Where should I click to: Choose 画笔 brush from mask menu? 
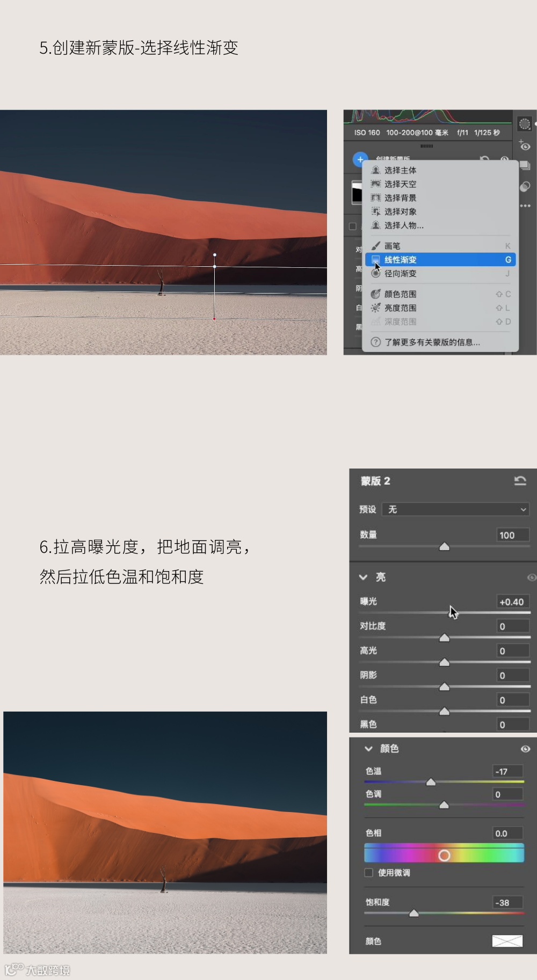[x=440, y=246]
